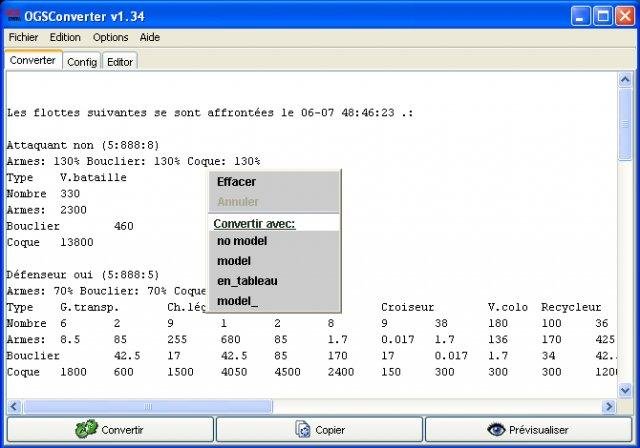The image size is (640, 448).
Task: Click the 'Recycleur' column header text
Action: 571,307
